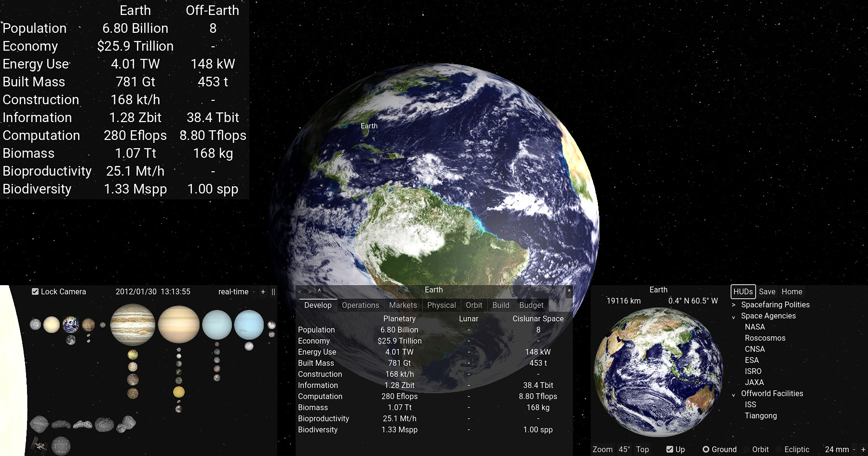The width and height of the screenshot is (868, 456).
Task: Click the Zoom view button
Action: pos(603,449)
